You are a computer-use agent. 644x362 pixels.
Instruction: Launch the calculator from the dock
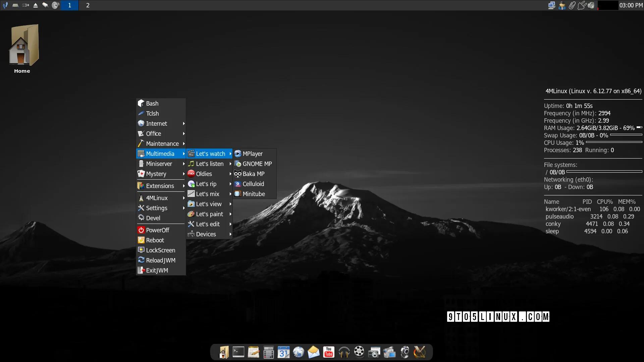(x=268, y=352)
